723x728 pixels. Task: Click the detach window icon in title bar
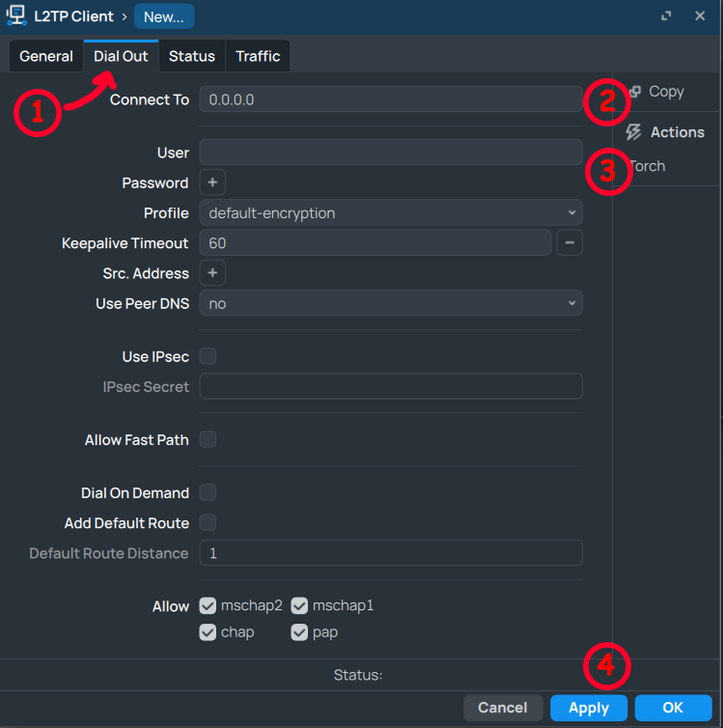click(666, 16)
